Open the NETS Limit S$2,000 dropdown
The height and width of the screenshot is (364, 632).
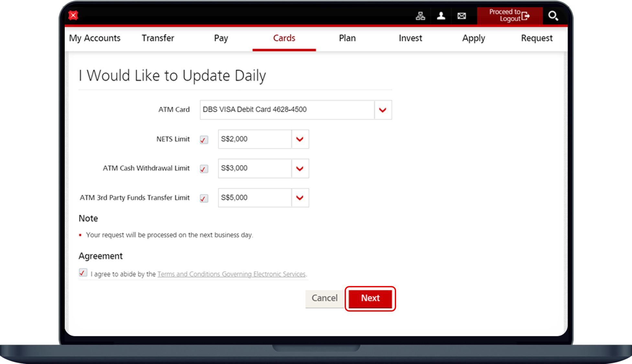pyautogui.click(x=300, y=139)
